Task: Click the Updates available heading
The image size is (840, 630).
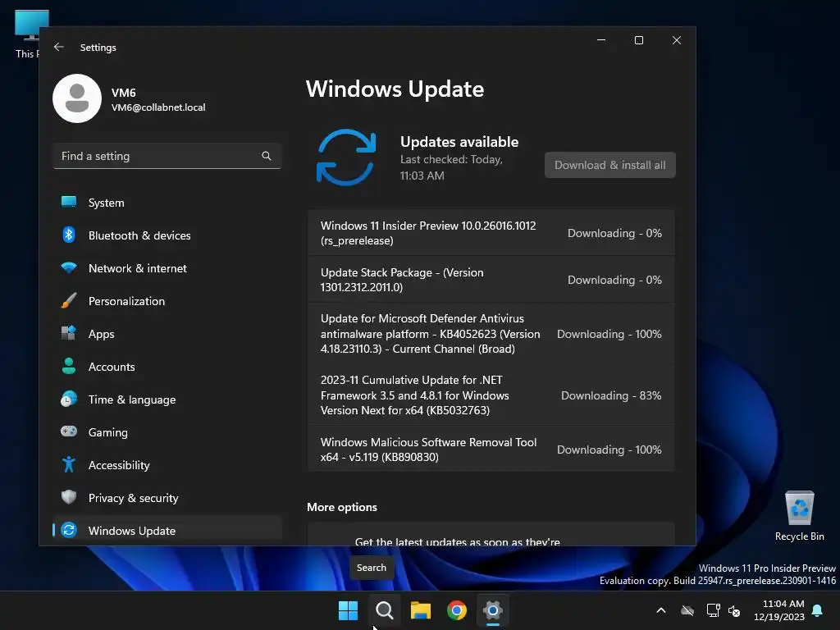Action: pos(459,142)
